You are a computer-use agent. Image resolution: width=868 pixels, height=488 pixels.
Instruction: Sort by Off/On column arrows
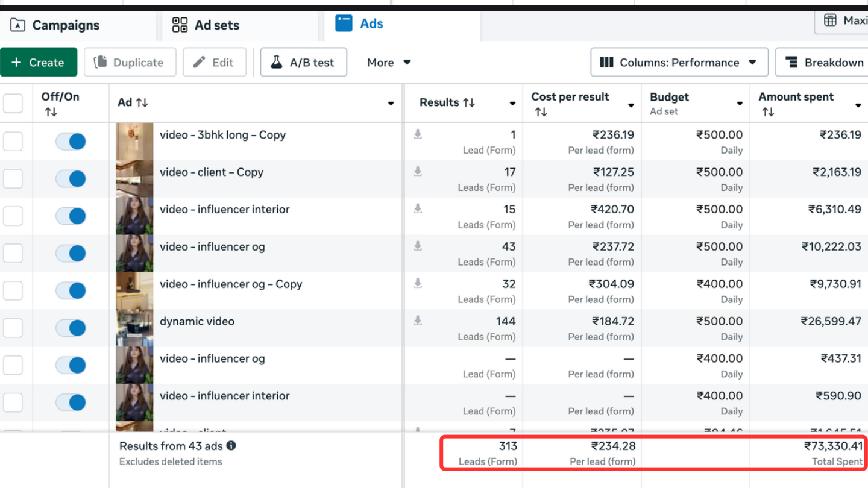tap(51, 112)
